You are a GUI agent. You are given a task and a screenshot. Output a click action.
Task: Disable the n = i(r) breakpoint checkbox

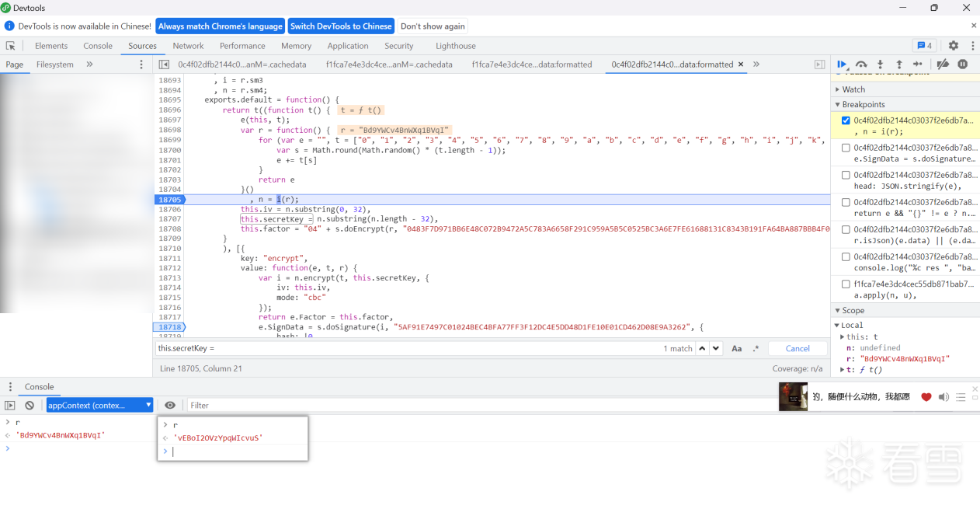click(846, 120)
